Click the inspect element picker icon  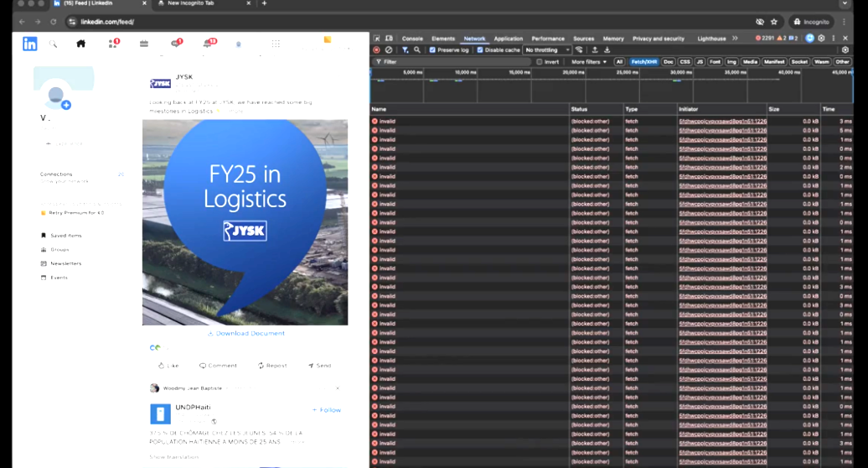[377, 39]
